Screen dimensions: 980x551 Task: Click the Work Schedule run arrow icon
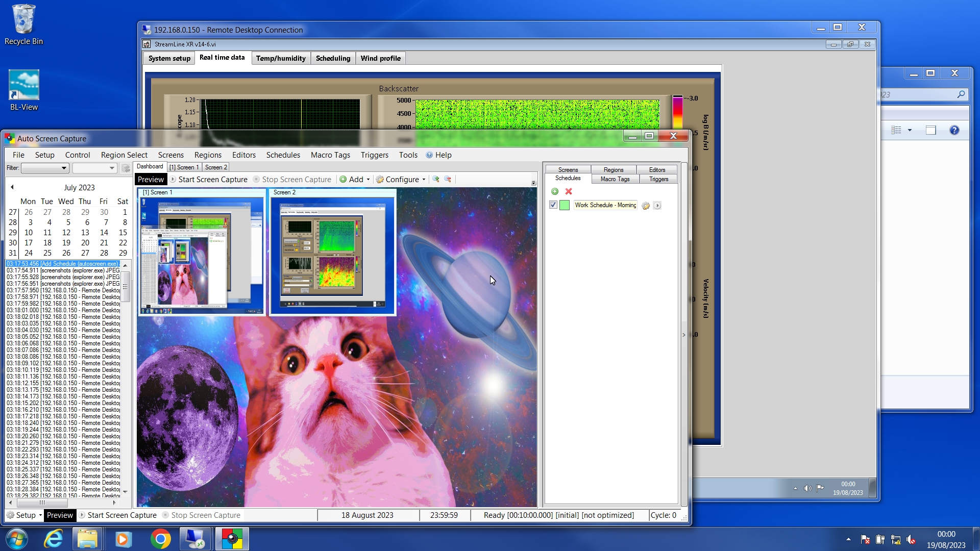pyautogui.click(x=657, y=206)
